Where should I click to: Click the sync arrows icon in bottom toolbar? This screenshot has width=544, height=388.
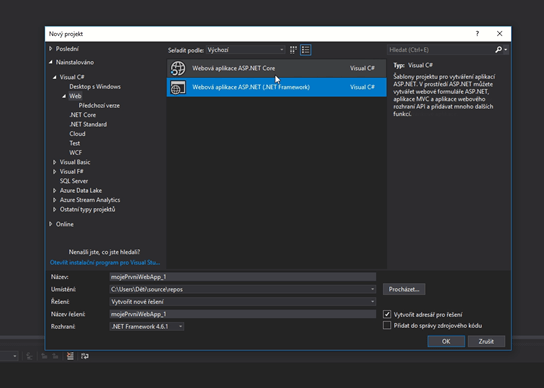[85, 356]
